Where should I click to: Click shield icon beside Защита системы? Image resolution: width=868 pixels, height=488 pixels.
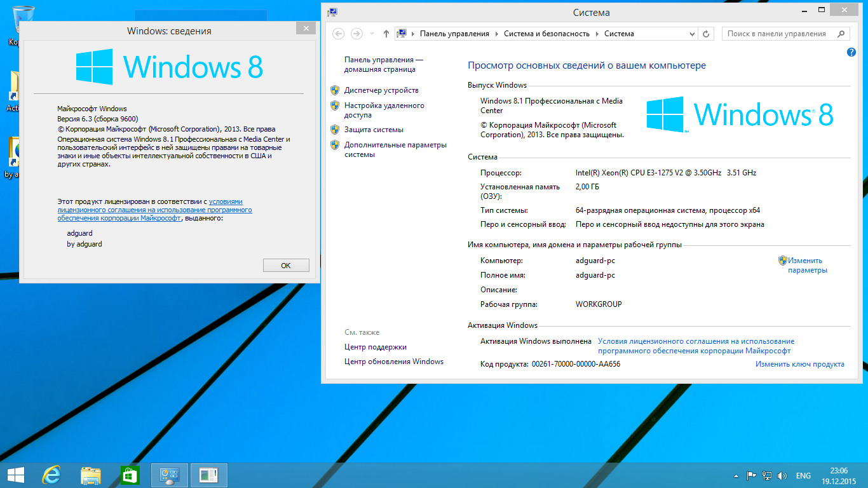tap(335, 130)
